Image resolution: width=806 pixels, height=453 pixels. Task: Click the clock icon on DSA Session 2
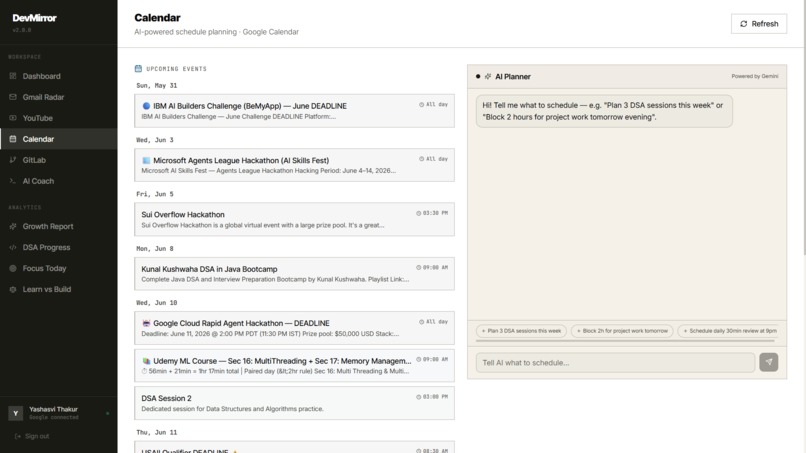418,397
